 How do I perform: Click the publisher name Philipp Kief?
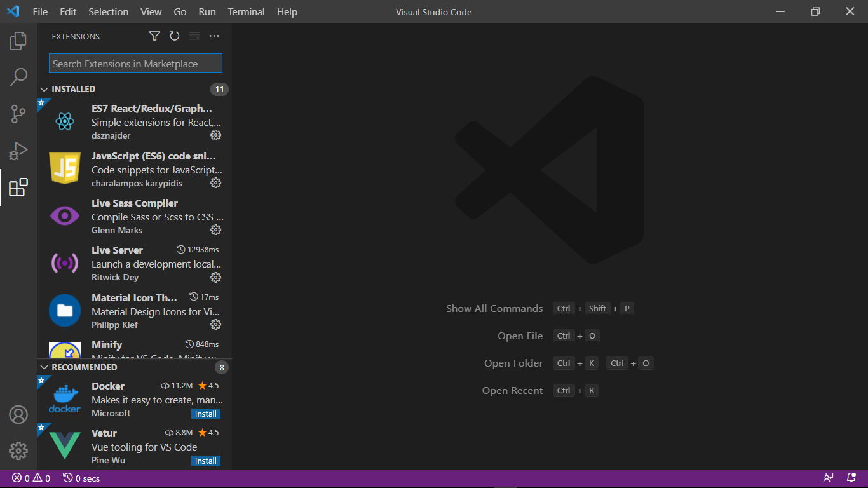click(114, 325)
